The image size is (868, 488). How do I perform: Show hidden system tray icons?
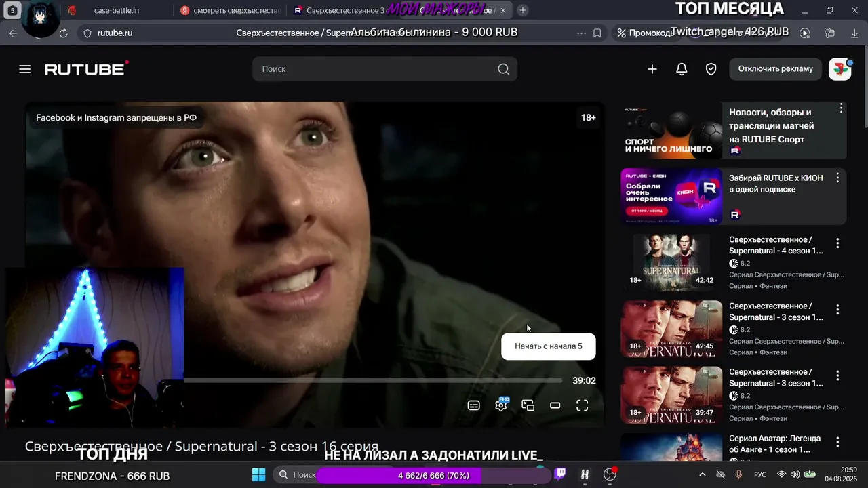702,474
